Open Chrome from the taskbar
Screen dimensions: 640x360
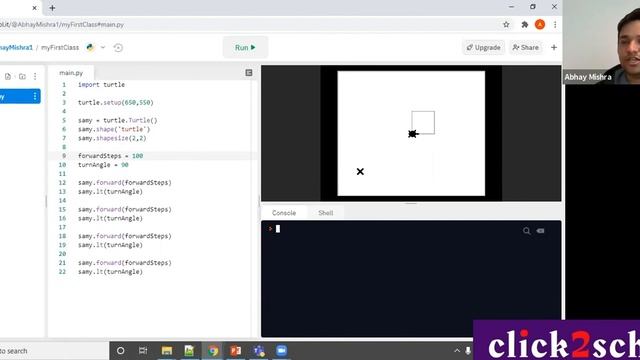(x=213, y=351)
